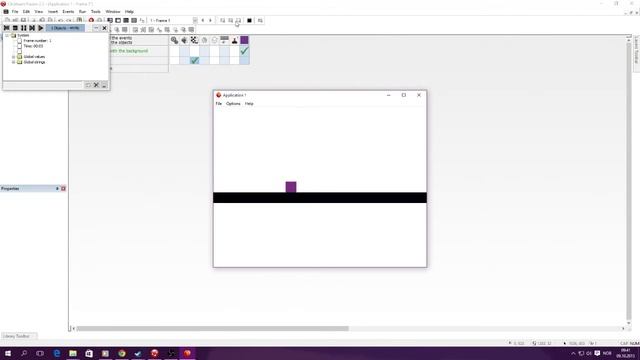Go to previous frame arrow
640x360 pixels.
click(203, 20)
